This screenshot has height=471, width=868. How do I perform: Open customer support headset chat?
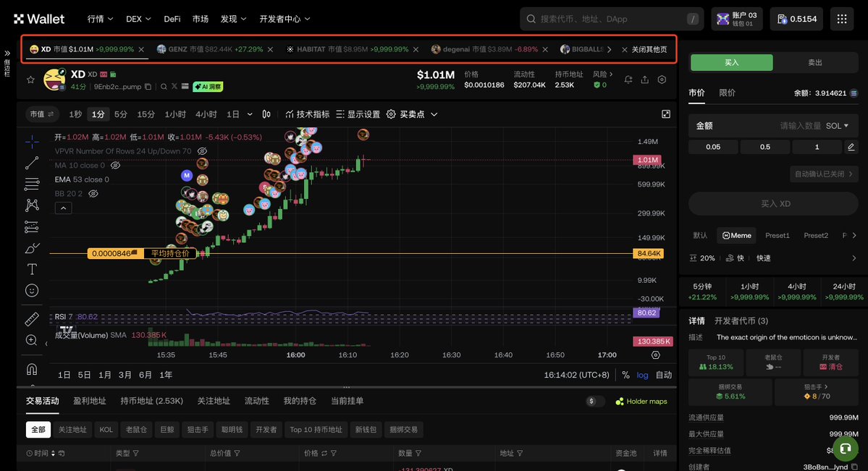pos(846,449)
